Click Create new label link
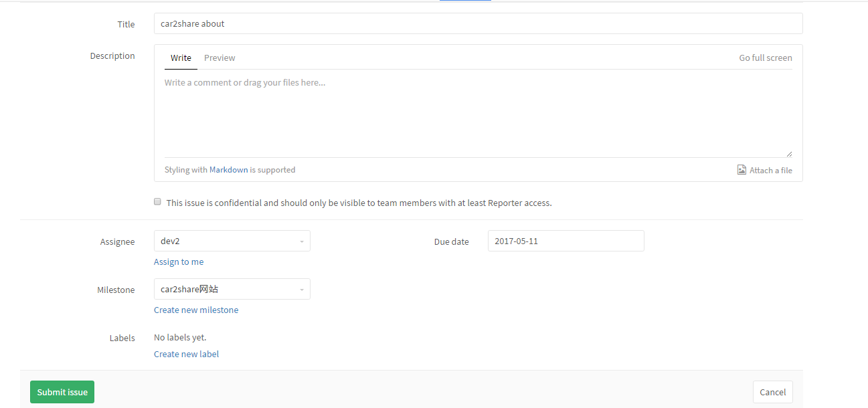Viewport: 868px width, 408px height. pos(186,354)
